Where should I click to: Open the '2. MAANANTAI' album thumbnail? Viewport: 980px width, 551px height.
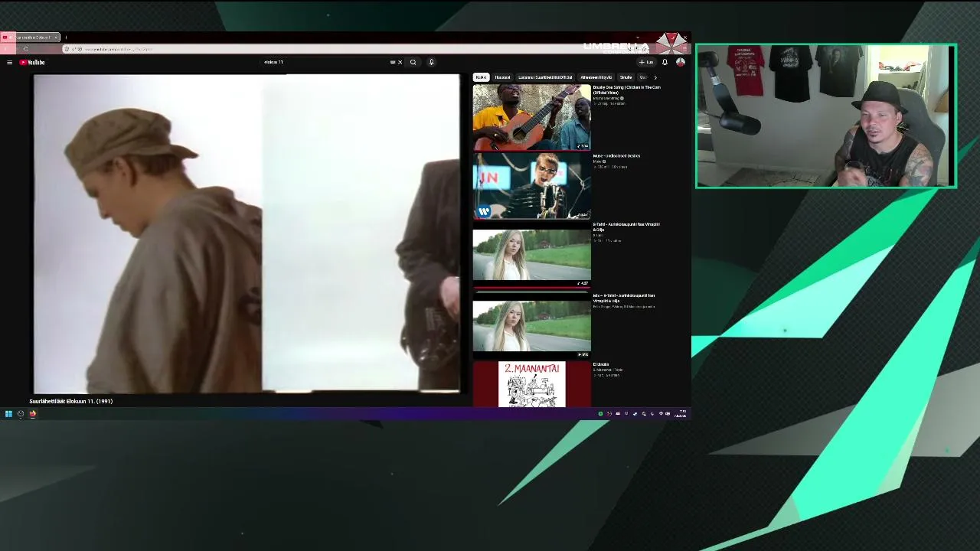(531, 384)
